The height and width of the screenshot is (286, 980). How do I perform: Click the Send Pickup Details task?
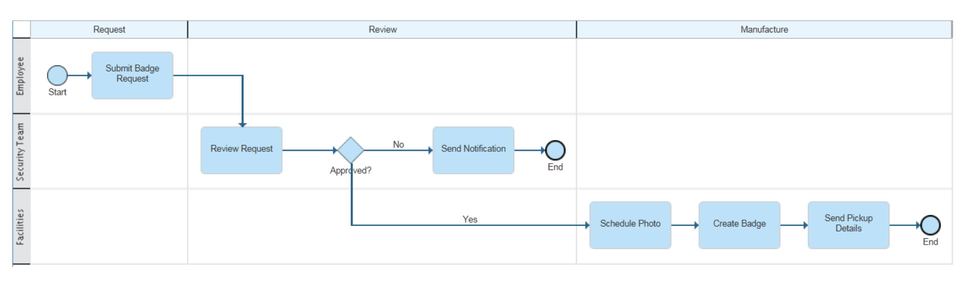tap(848, 225)
